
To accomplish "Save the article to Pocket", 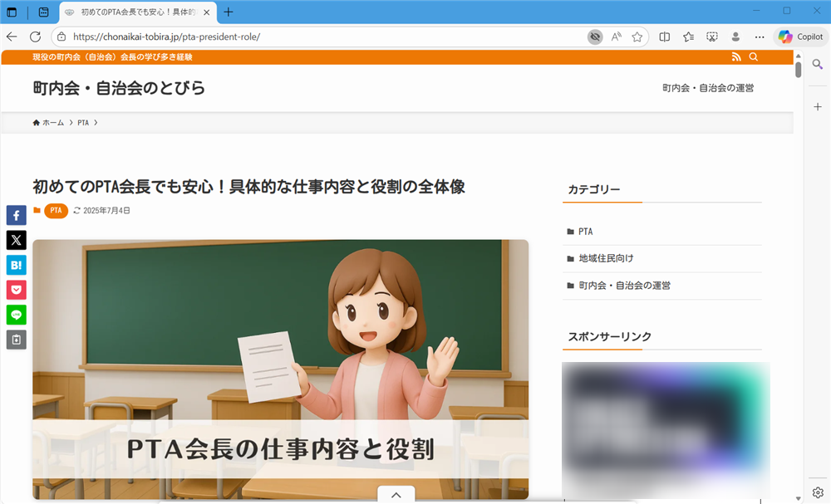I will (16, 290).
